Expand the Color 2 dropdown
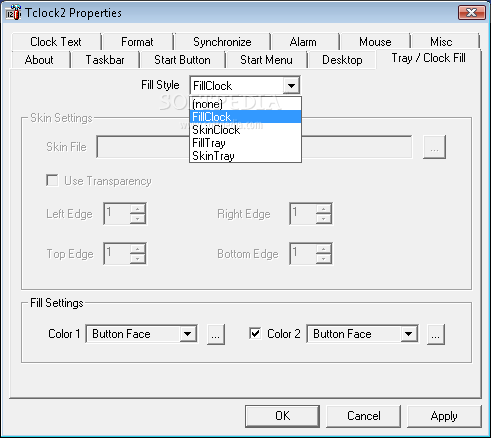This screenshot has width=491, height=438. tap(409, 334)
